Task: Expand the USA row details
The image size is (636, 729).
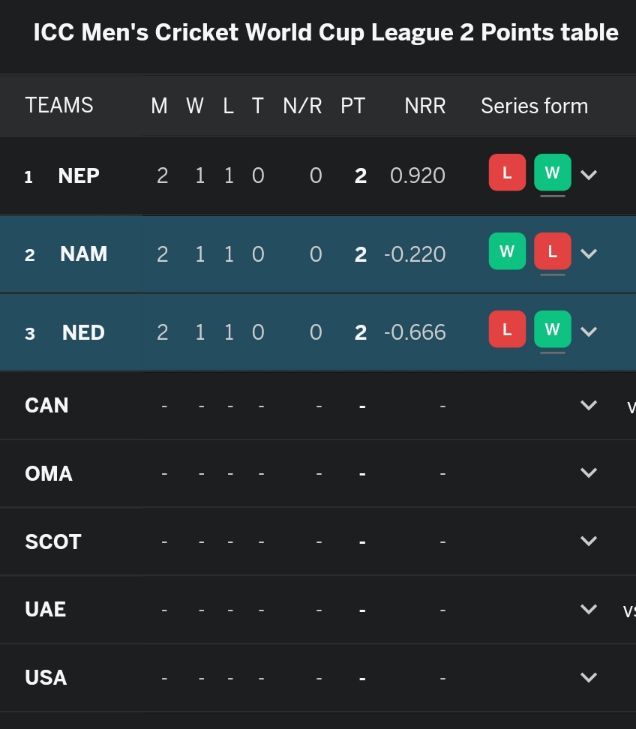Action: [589, 677]
